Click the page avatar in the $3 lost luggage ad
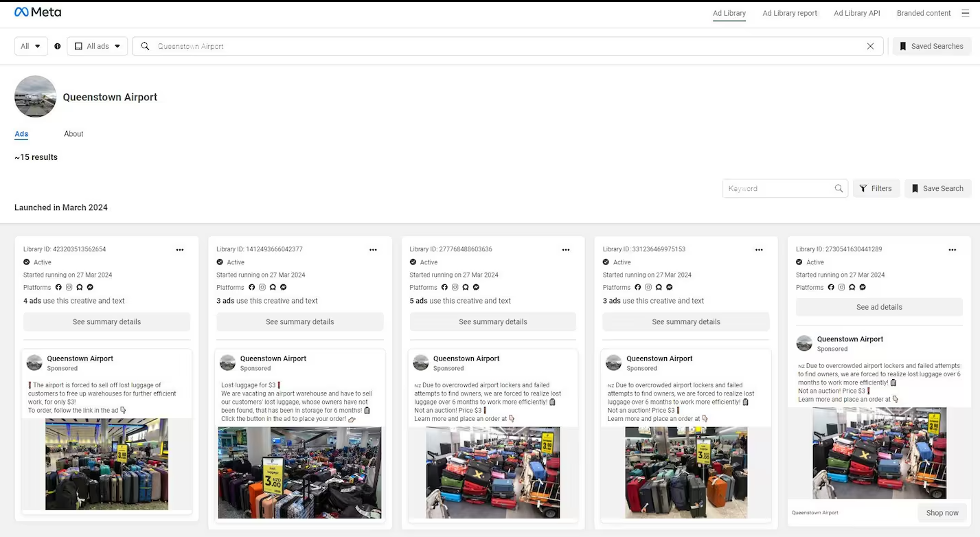The height and width of the screenshot is (537, 980). [x=228, y=363]
